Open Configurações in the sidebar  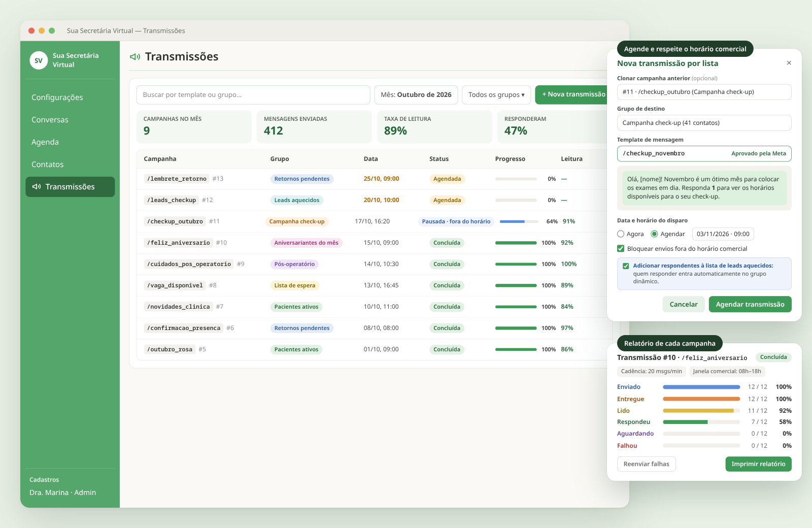(x=57, y=97)
